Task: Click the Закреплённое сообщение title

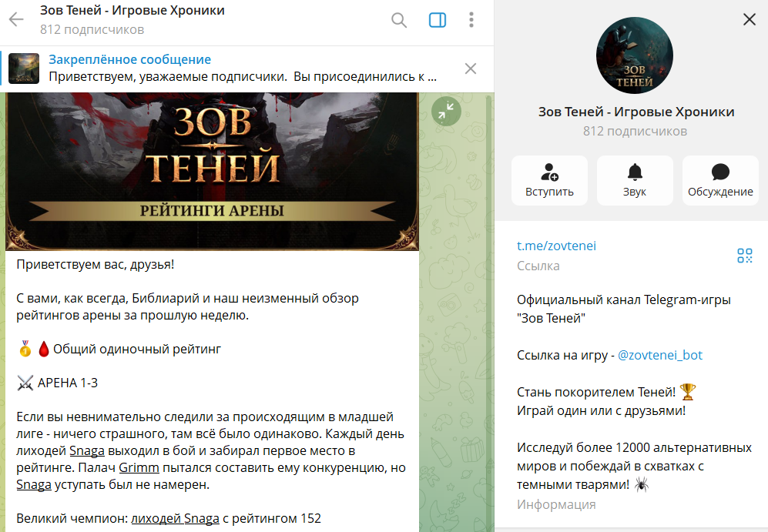Action: click(129, 60)
